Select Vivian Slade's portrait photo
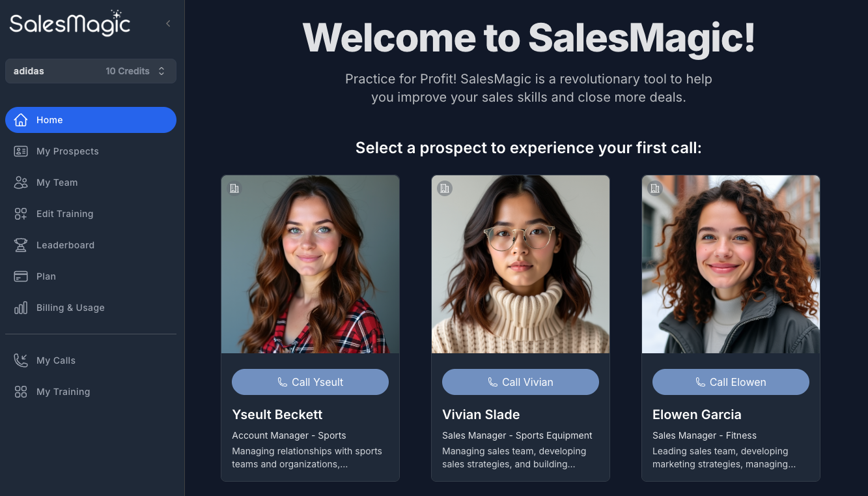Screen dimensions: 868x496 (520, 264)
